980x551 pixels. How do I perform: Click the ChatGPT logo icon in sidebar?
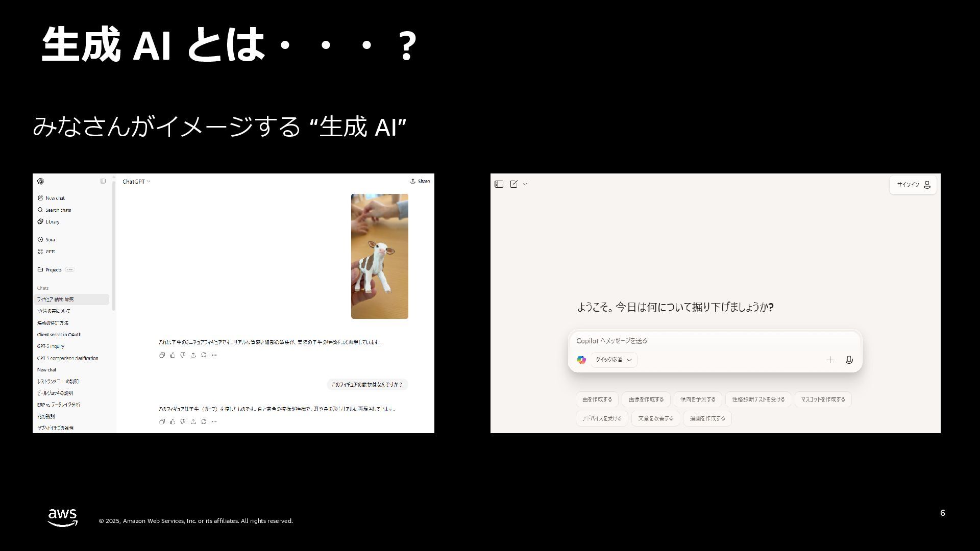point(41,181)
